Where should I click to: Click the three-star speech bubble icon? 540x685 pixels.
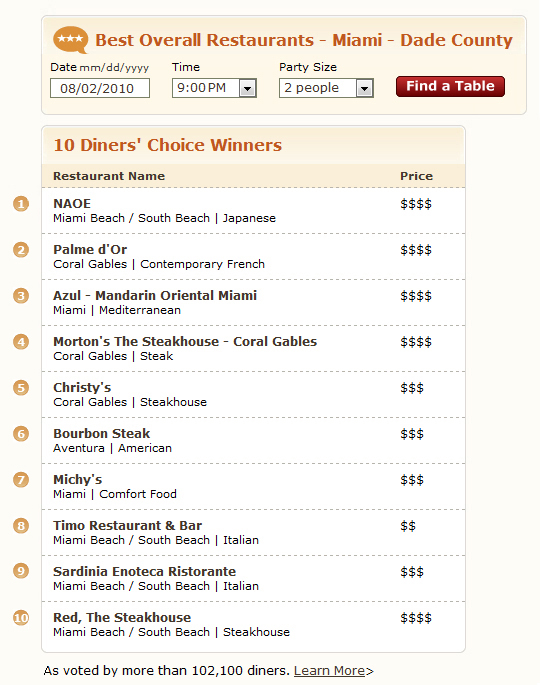coord(70,40)
